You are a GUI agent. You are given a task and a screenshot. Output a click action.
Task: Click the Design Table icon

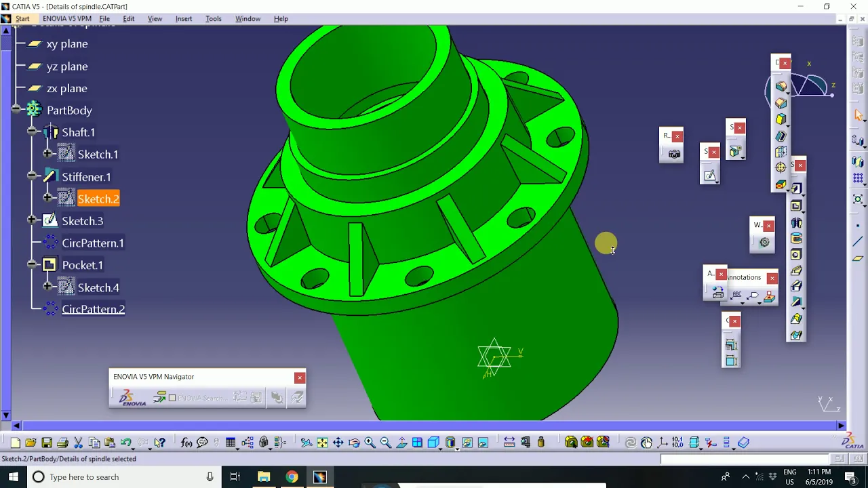[231, 443]
